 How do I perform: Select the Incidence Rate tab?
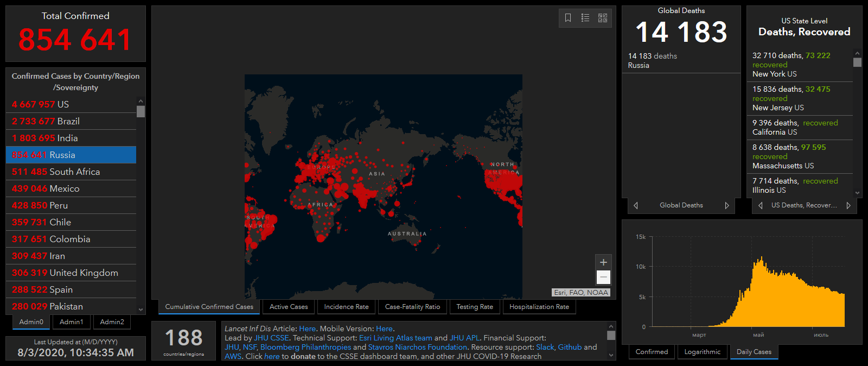[346, 307]
